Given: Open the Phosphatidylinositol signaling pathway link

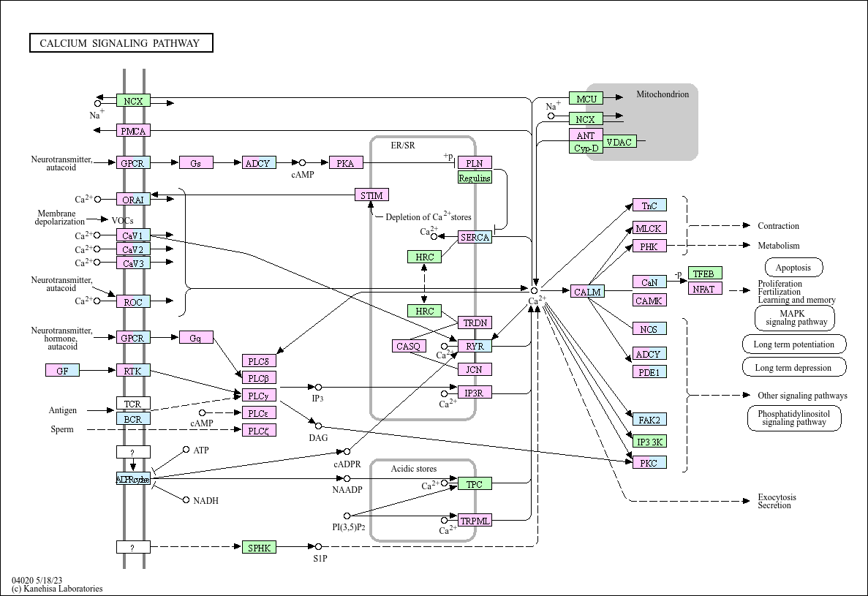Looking at the screenshot, I should 794,418.
